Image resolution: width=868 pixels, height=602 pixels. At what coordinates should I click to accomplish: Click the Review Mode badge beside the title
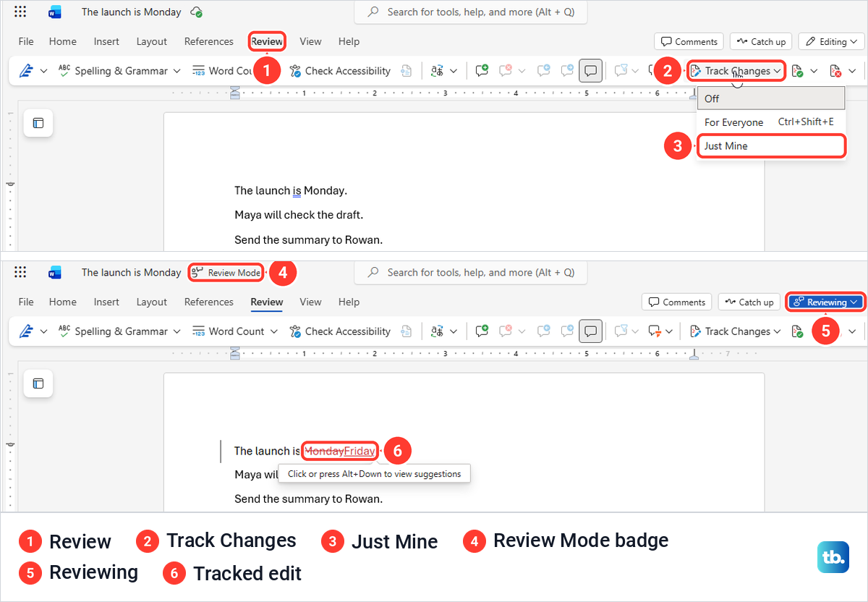(226, 273)
